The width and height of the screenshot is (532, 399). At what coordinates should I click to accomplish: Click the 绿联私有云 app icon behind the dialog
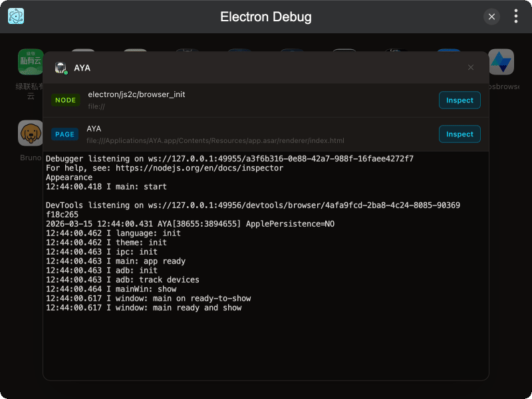(29, 61)
